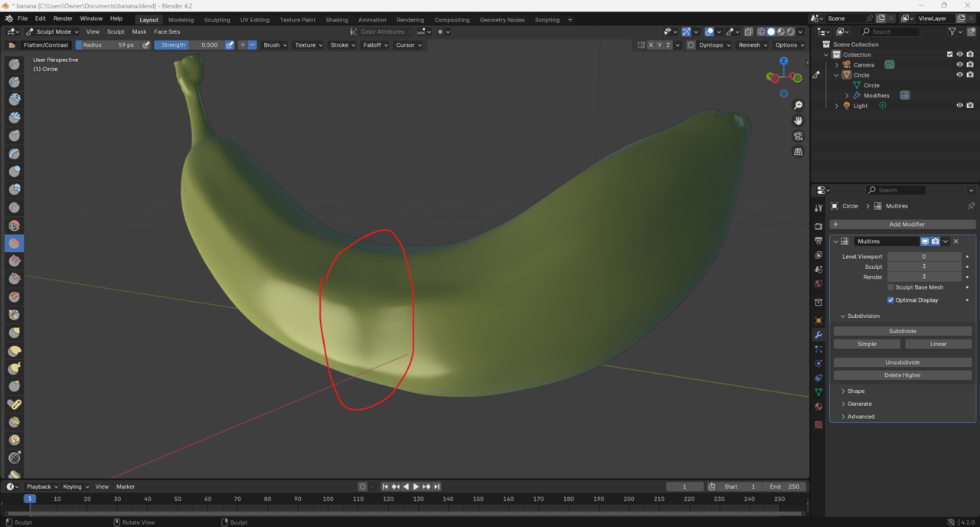The image size is (980, 527).
Task: Hide the Light object in outliner
Action: [x=959, y=106]
